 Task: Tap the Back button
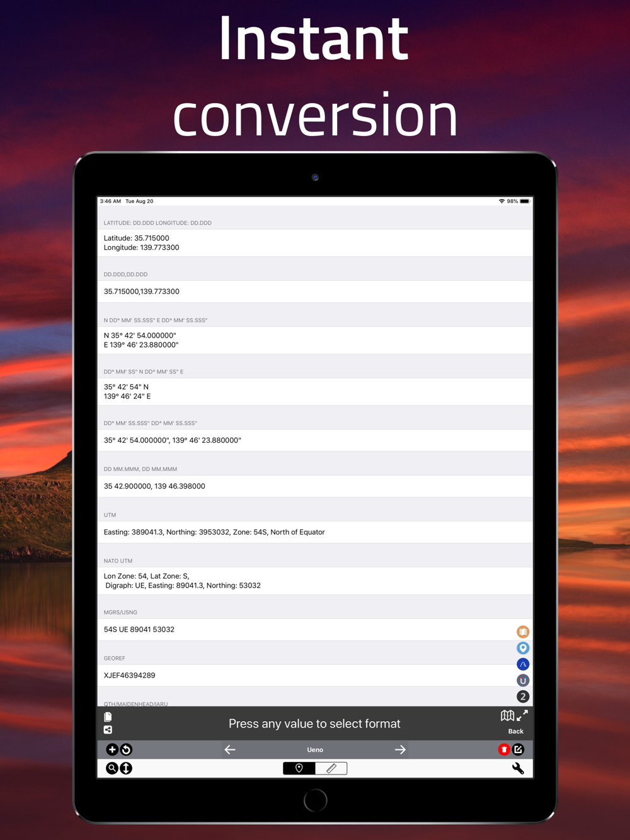(x=516, y=731)
